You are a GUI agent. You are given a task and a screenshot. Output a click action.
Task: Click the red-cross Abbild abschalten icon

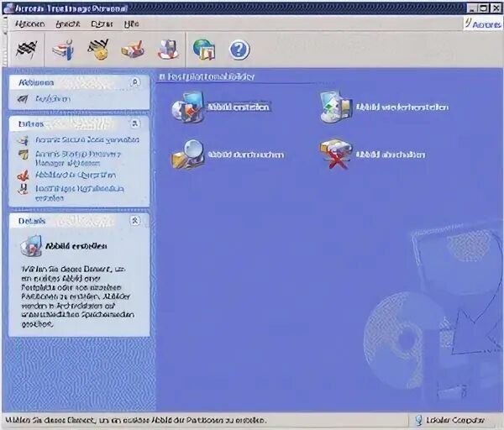coord(336,155)
